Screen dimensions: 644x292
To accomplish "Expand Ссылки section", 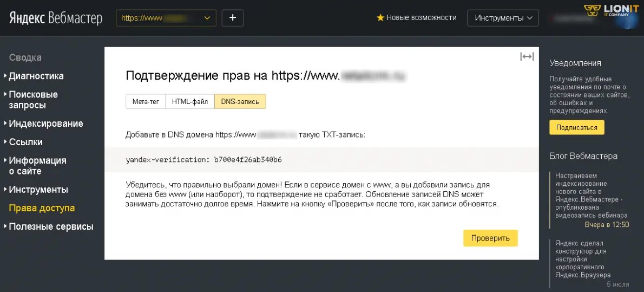I will pyautogui.click(x=25, y=142).
